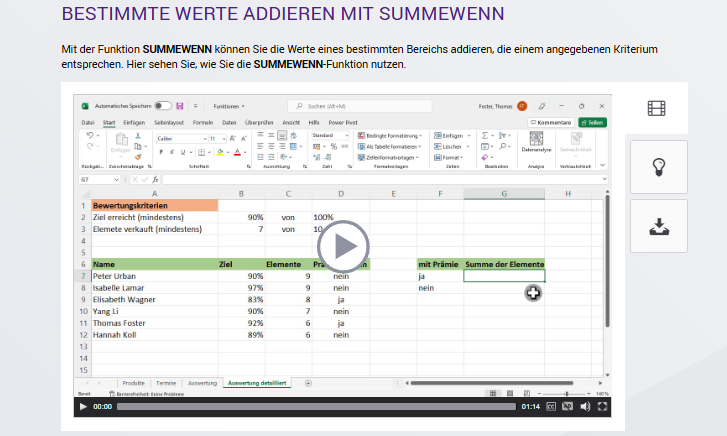This screenshot has height=436, width=727.
Task: Start playback with the small play icon
Action: pos(83,407)
